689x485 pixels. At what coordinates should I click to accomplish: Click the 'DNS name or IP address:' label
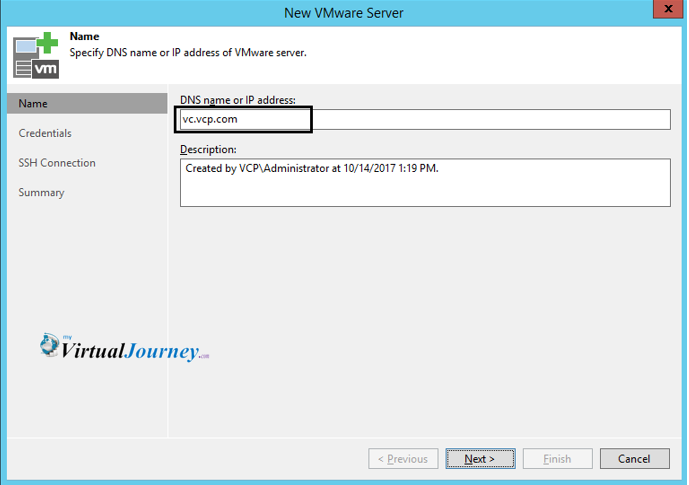point(238,100)
